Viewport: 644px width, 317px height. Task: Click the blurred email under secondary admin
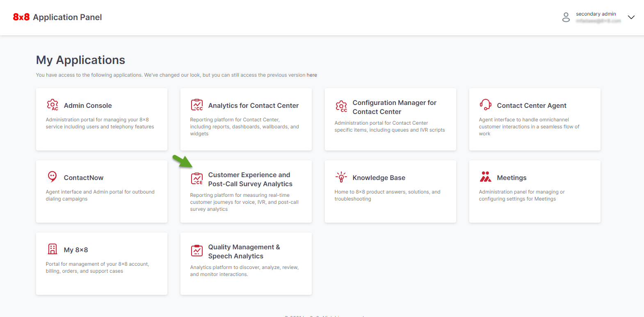[x=598, y=21]
